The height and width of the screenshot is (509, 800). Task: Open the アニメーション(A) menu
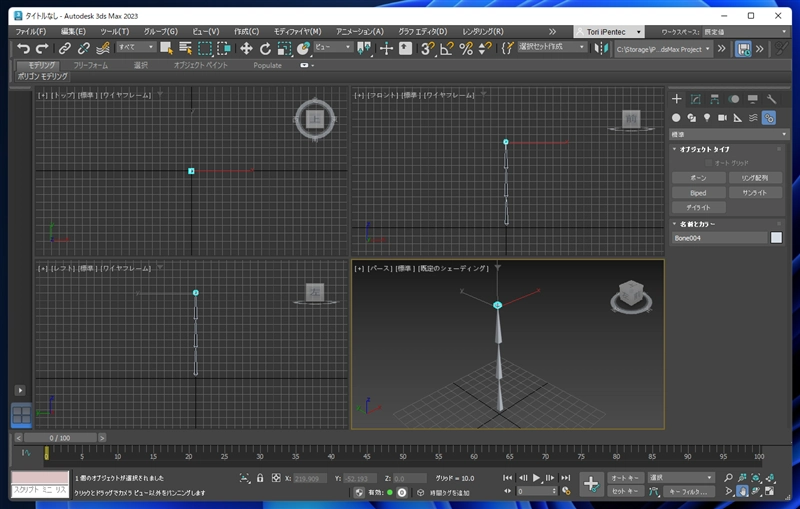360,32
